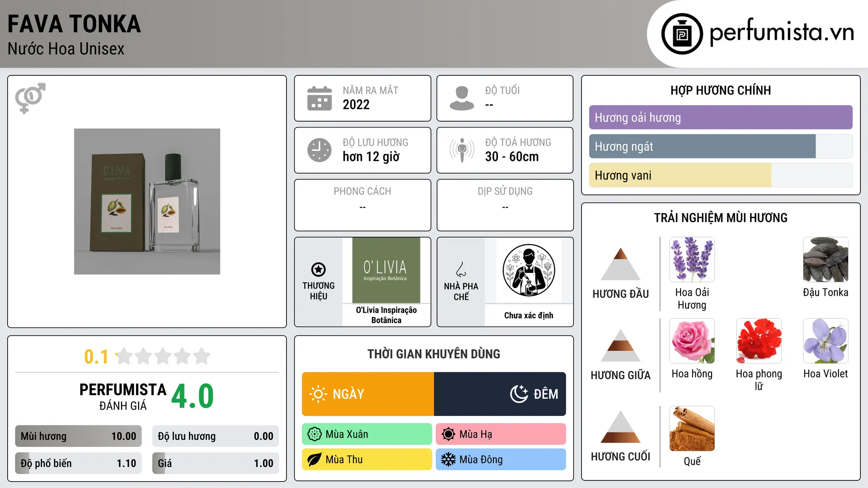Click the perfumista.vn site name

pos(782,32)
